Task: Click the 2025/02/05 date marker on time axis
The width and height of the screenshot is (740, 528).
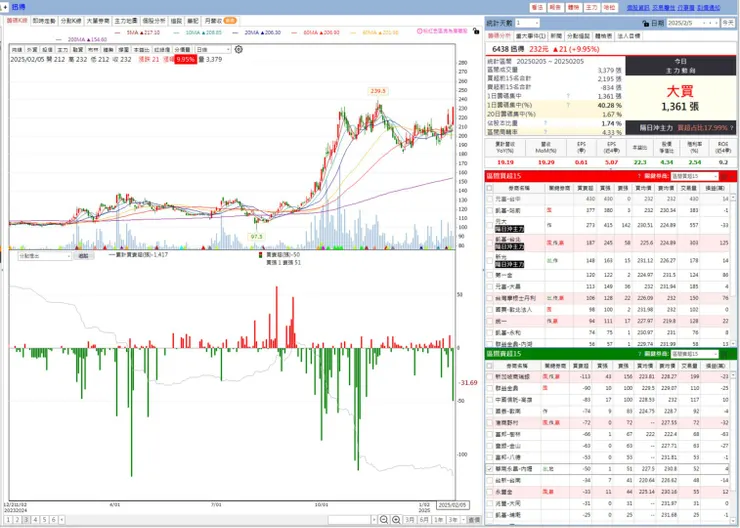Action: [x=453, y=505]
